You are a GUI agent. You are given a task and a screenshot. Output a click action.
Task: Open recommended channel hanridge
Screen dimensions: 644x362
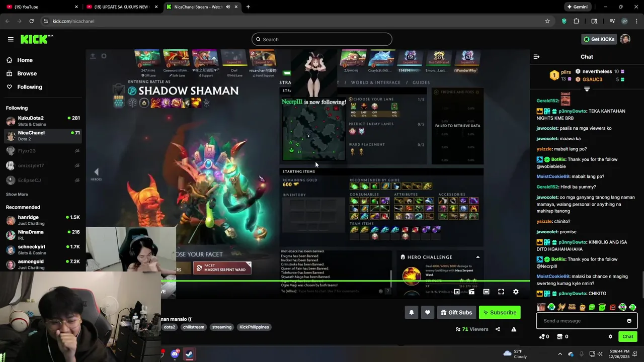(x=43, y=220)
